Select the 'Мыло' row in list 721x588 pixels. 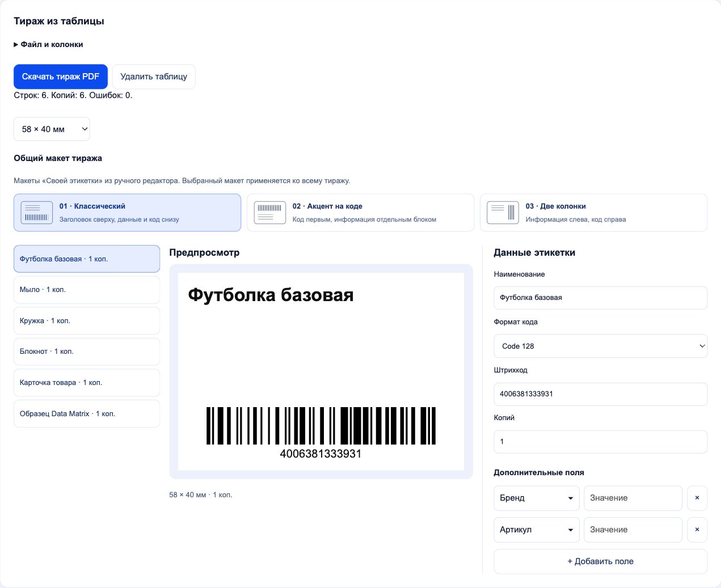coord(87,290)
